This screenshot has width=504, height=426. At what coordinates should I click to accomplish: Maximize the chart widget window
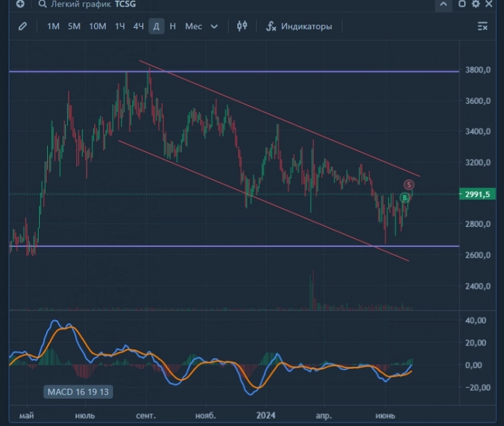462,4
